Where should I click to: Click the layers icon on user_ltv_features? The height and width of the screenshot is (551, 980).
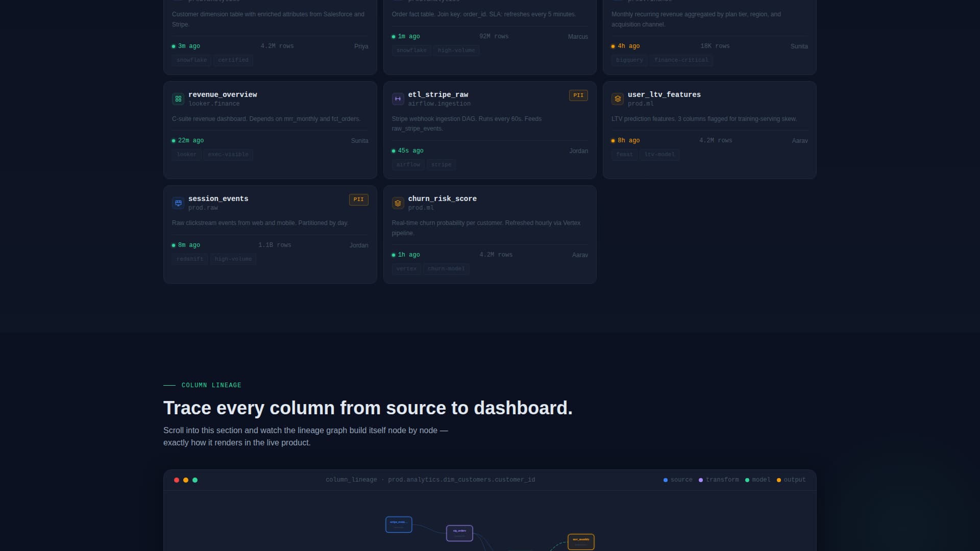click(618, 98)
